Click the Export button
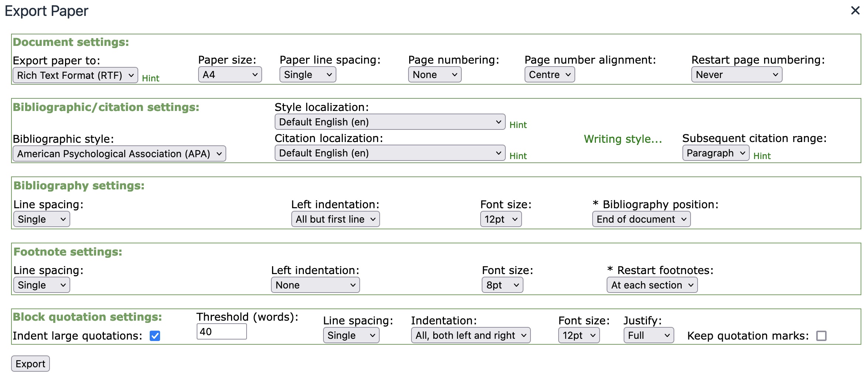Screen dimensions: 868x378 [x=30, y=364]
